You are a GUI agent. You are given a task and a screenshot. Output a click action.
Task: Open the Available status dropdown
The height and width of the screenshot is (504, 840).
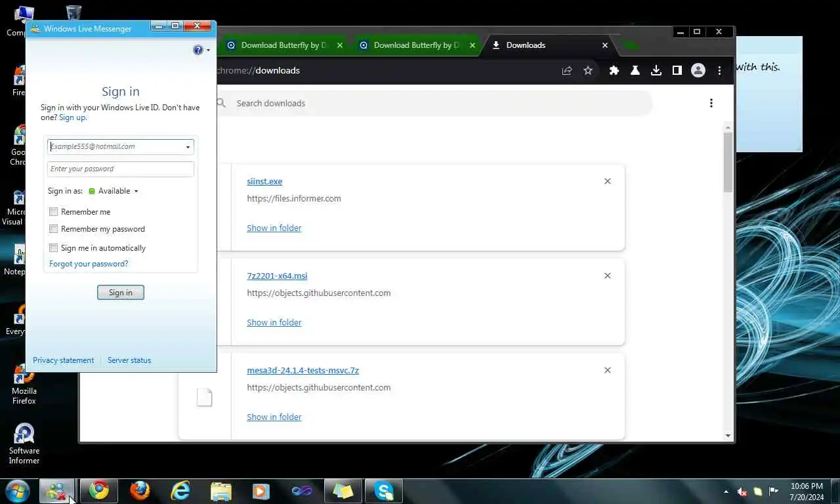point(114,191)
